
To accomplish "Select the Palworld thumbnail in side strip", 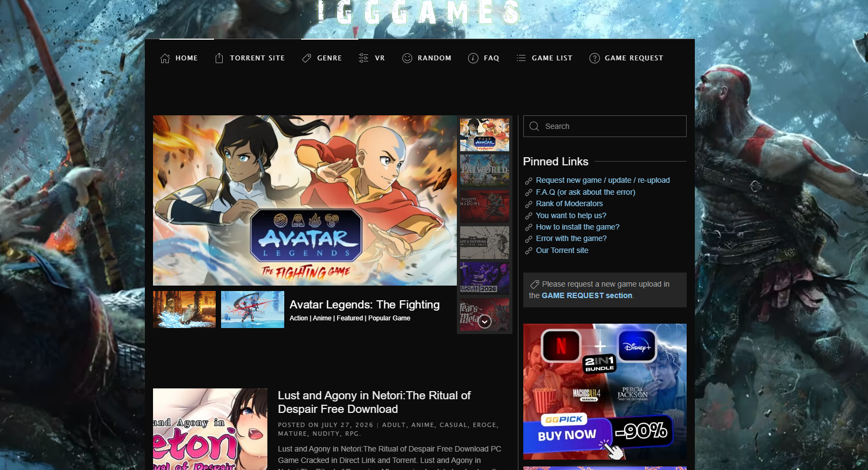I will pyautogui.click(x=485, y=171).
